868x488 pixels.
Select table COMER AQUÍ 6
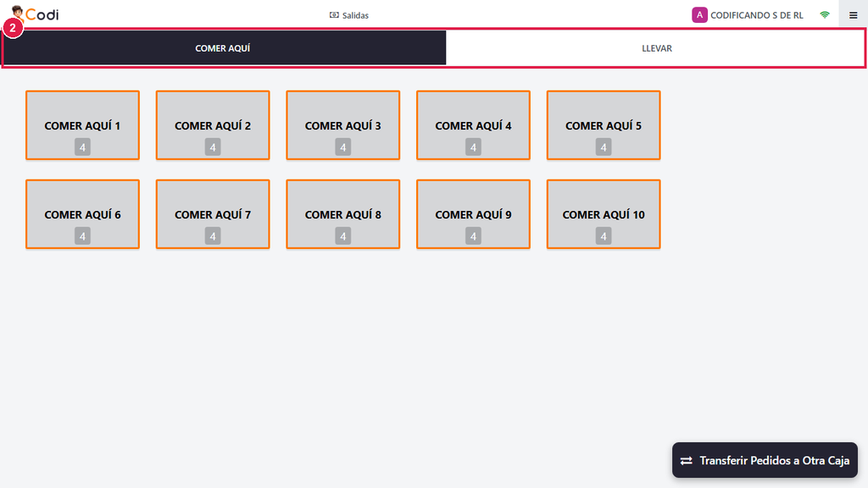point(82,214)
